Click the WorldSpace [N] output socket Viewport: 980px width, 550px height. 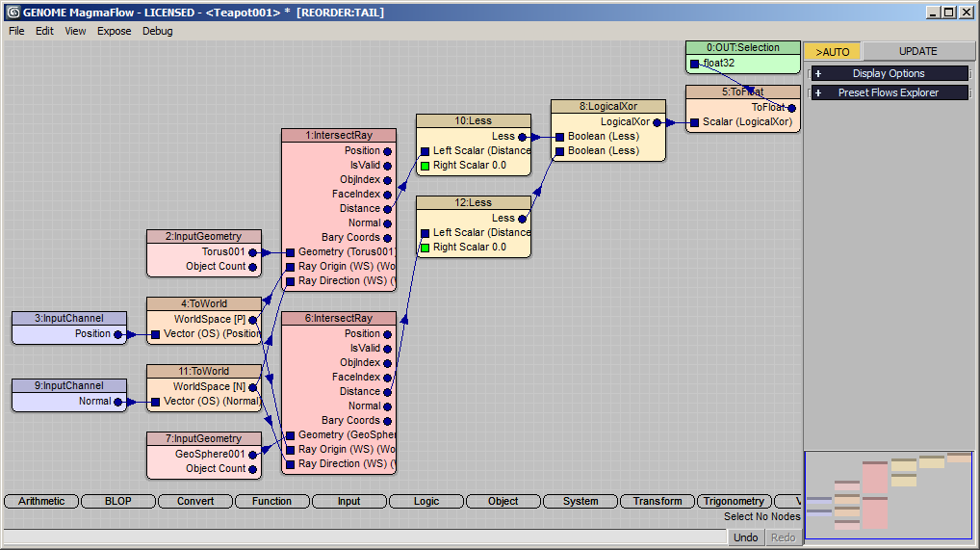coord(252,387)
